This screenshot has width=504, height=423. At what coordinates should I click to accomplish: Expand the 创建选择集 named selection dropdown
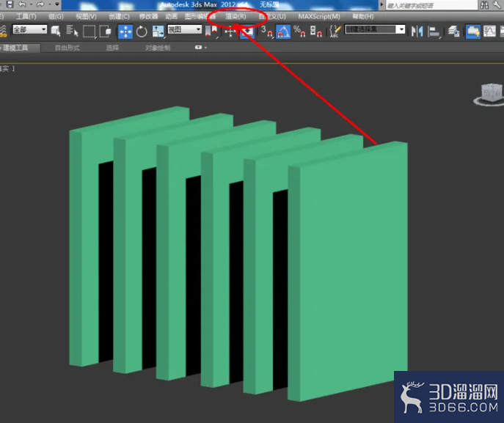point(375,29)
